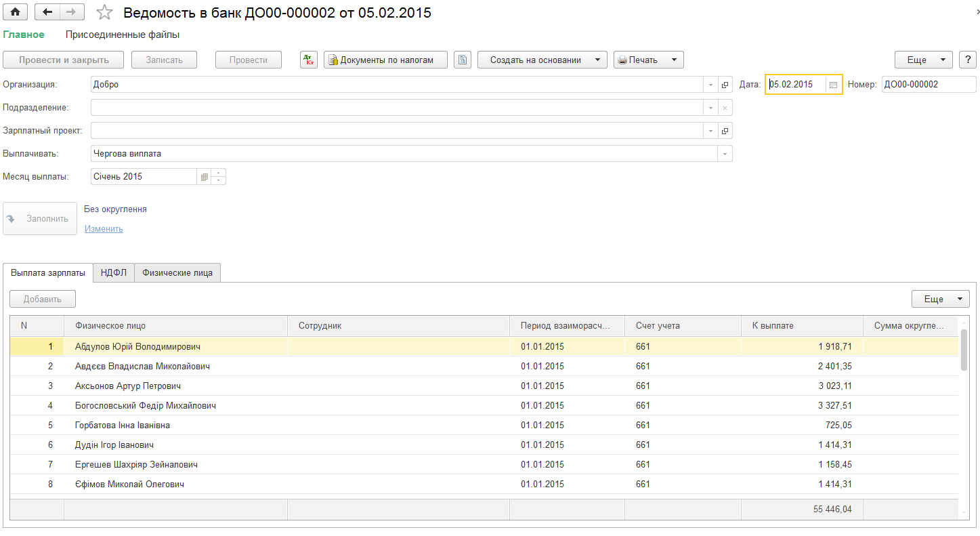980x536 pixels.
Task: Open Создать на основании dropdown
Action: (542, 60)
